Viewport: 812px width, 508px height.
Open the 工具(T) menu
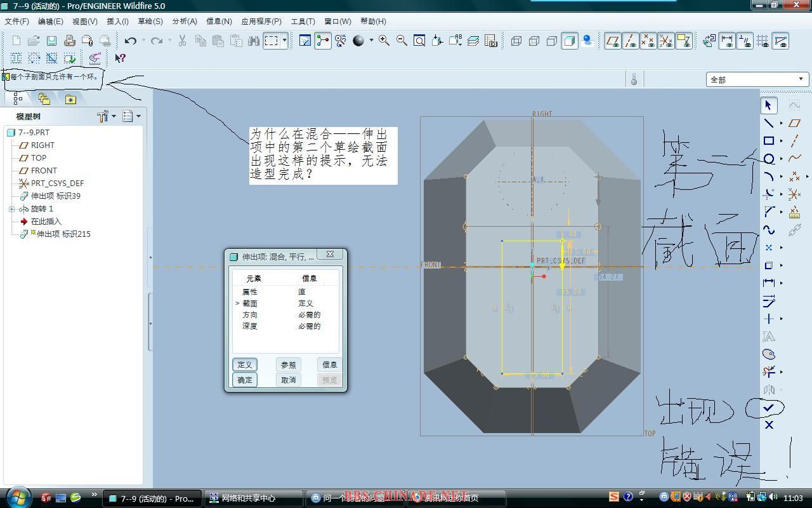[x=303, y=22]
